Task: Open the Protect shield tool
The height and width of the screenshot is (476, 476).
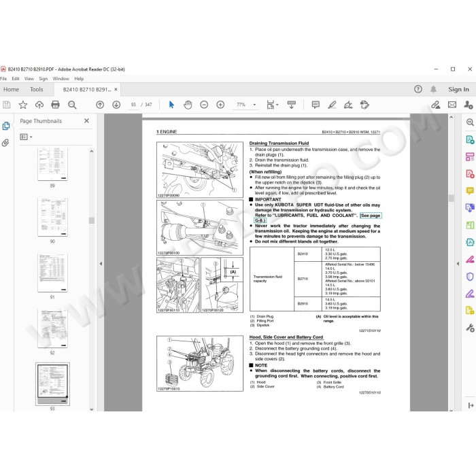Action: (470, 277)
